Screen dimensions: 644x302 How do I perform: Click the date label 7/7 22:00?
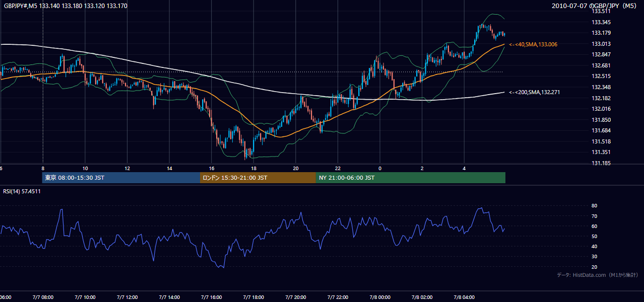(338, 297)
